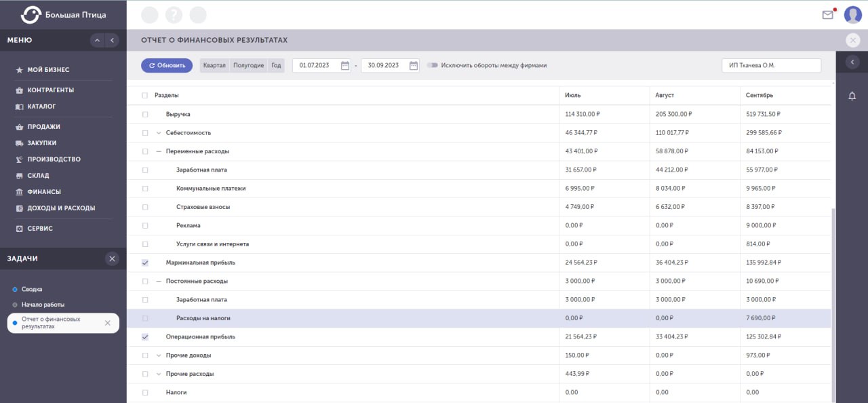The width and height of the screenshot is (868, 403).
Task: Open the ФИНАНСЫ menu section
Action: [x=44, y=192]
